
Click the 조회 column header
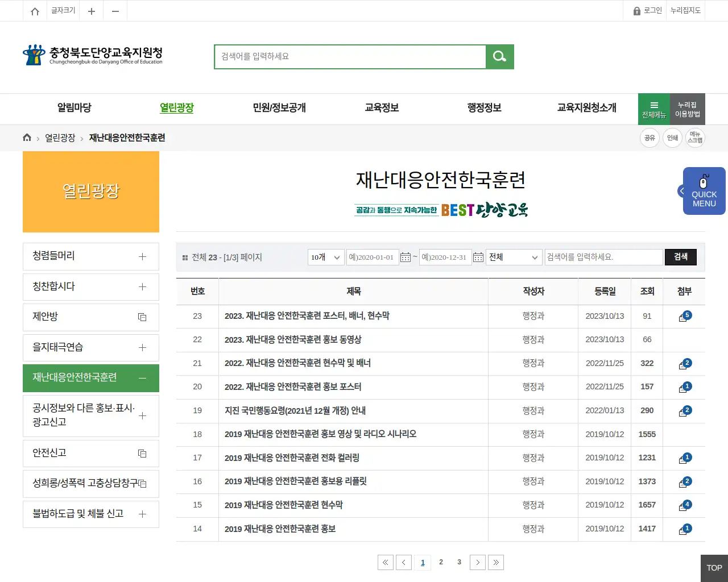[x=647, y=292]
